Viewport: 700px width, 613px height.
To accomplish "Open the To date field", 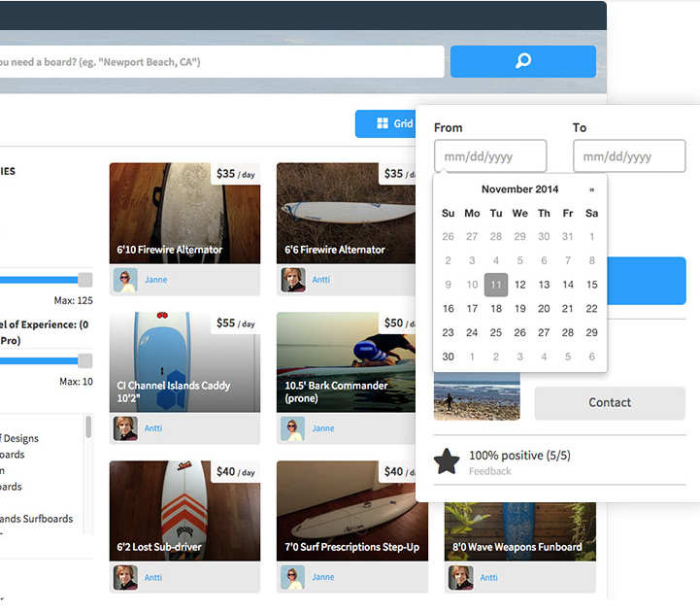I will pyautogui.click(x=628, y=156).
